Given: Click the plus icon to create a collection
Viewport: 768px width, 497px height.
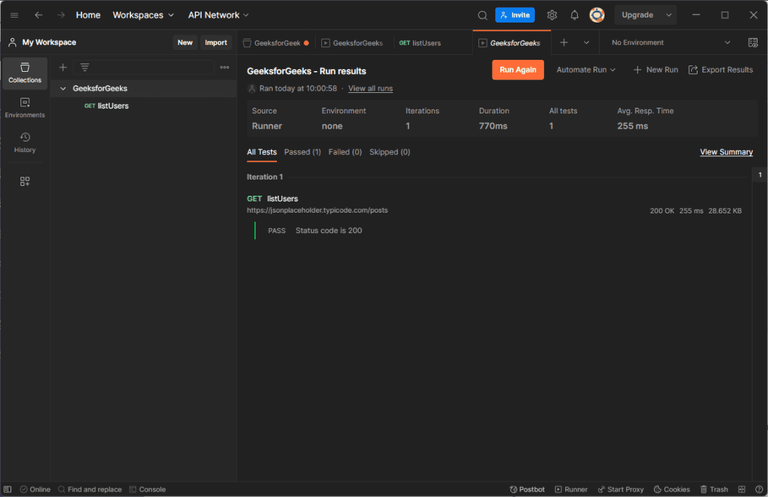Looking at the screenshot, I should [x=63, y=67].
